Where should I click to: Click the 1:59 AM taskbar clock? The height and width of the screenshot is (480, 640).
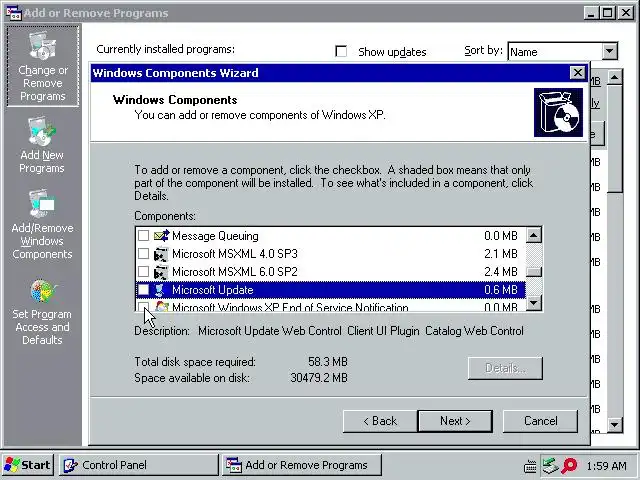pyautogui.click(x=606, y=466)
